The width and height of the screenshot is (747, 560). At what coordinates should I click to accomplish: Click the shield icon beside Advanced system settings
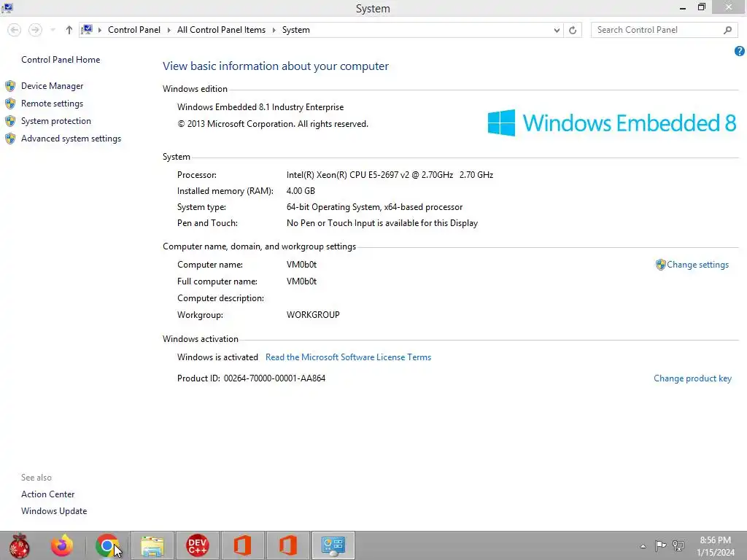pos(10,139)
